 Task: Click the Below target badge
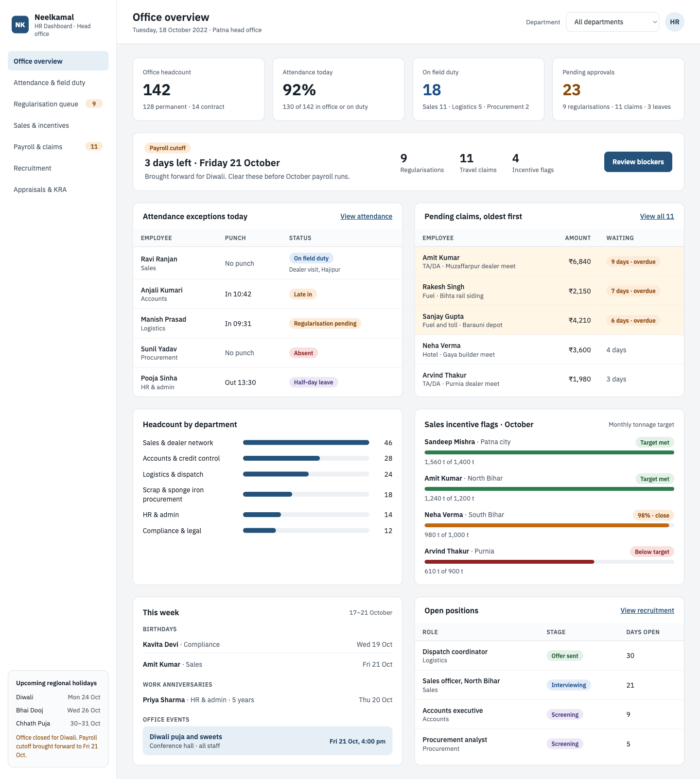(652, 552)
